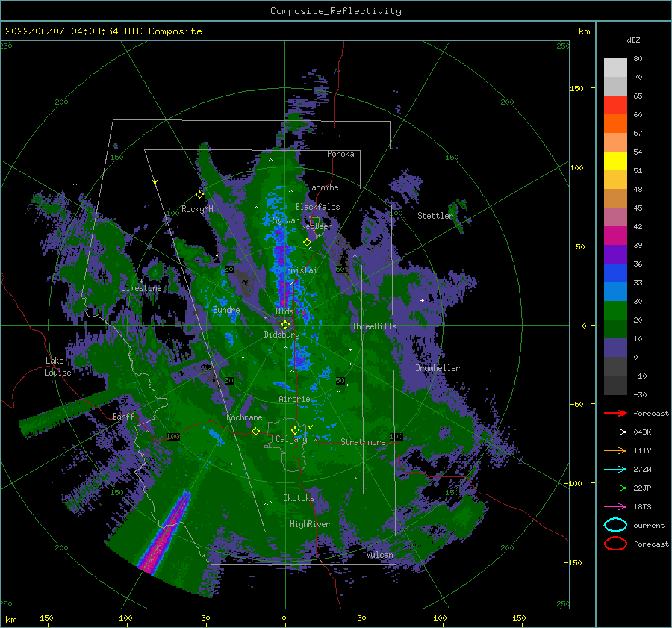
Task: Select yellow diamond marker below Cochrane
Action: [255, 432]
